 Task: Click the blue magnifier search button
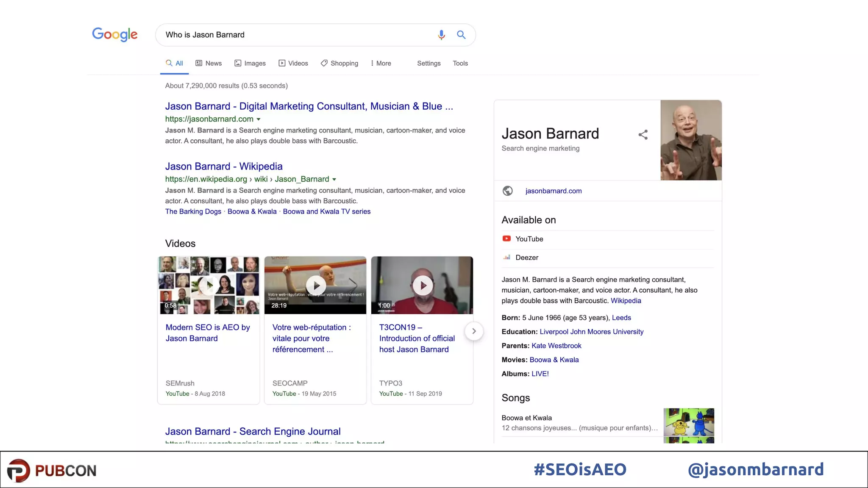pos(461,35)
